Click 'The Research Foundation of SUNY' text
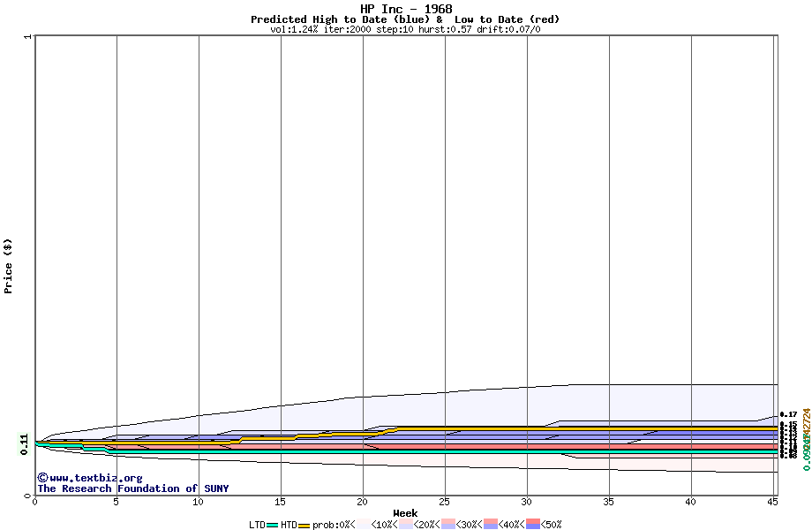This screenshot has height=530, width=812. (133, 488)
